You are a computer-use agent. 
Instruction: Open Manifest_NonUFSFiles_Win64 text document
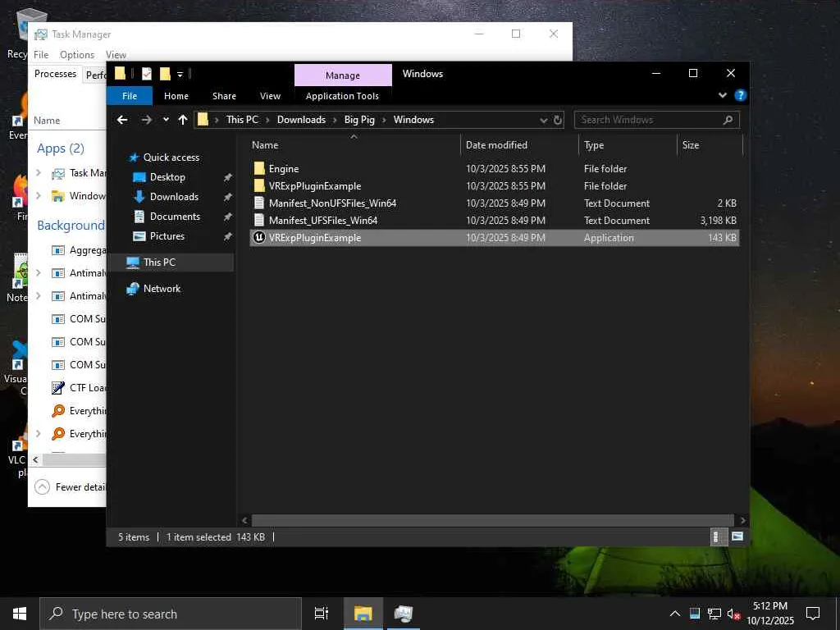click(494, 203)
